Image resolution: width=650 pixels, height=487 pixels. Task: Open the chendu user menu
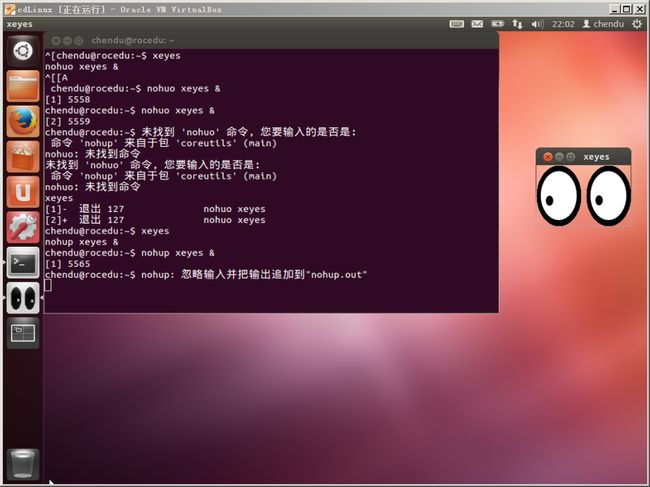tap(603, 24)
